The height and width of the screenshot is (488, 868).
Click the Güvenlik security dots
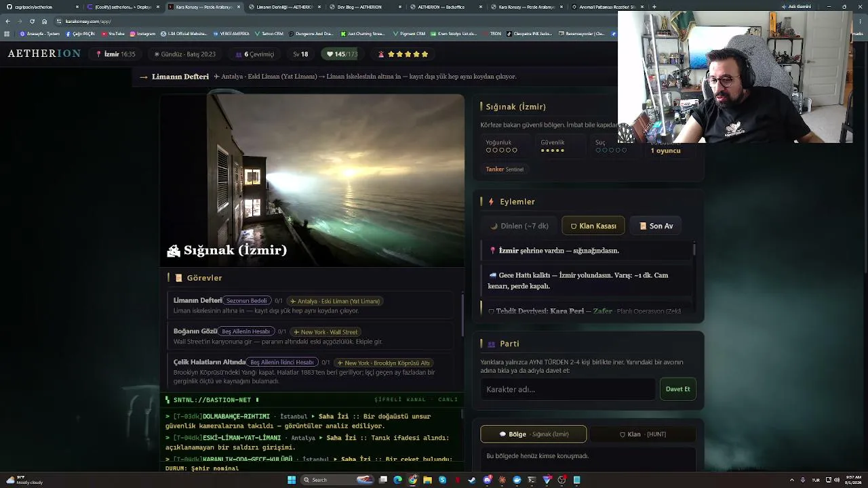tap(552, 150)
